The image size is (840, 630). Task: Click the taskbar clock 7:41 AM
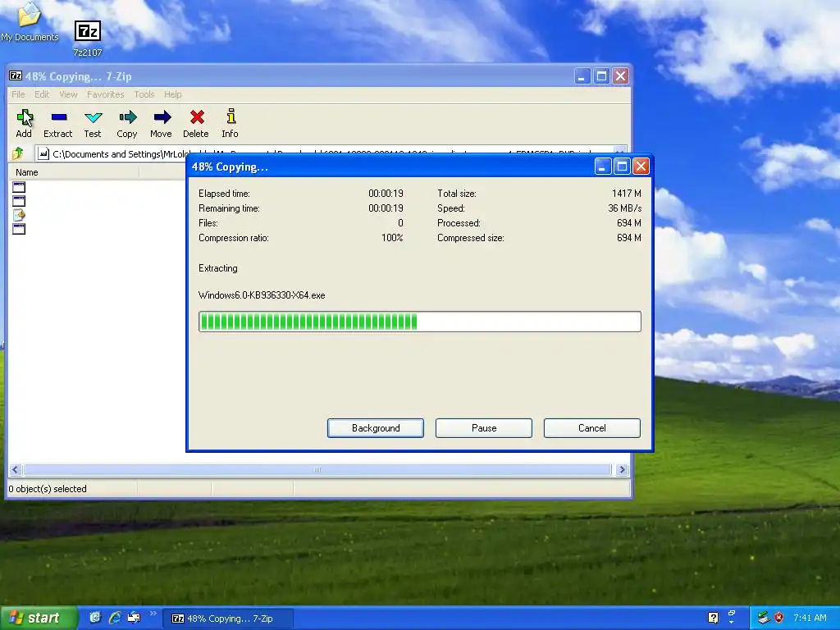click(x=810, y=618)
